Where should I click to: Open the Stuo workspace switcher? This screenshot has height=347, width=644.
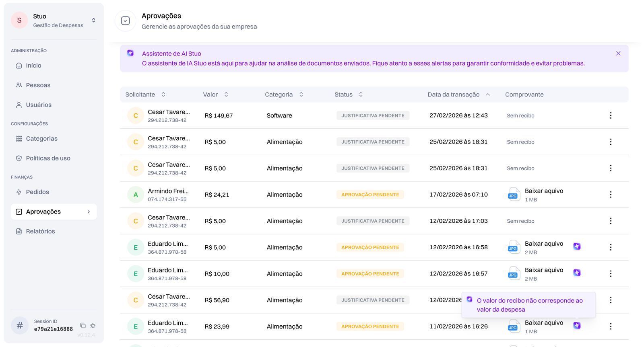tap(93, 20)
